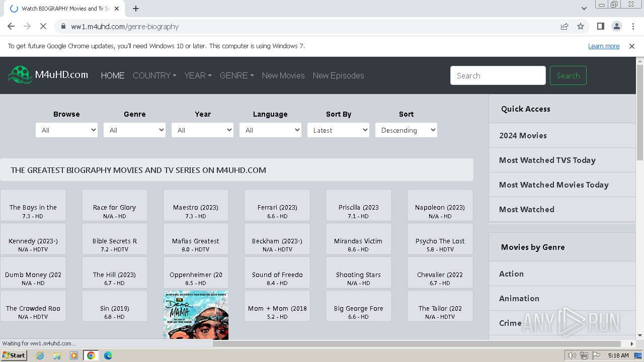Bookmark this page with the star icon
Viewport: 644px width, 362px height.
(581, 26)
